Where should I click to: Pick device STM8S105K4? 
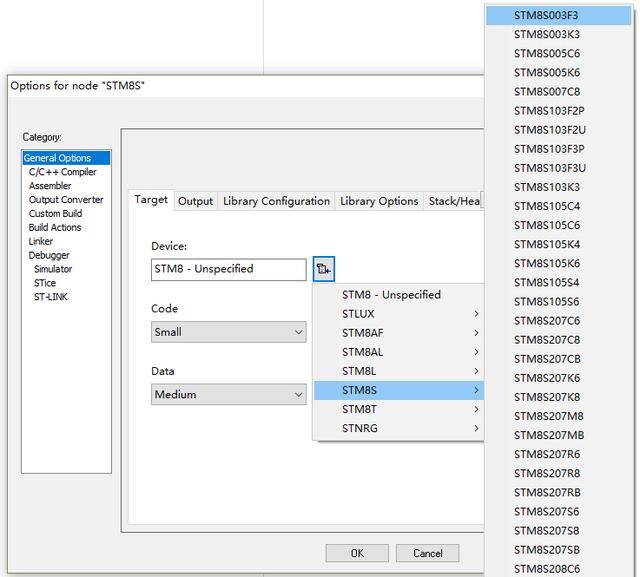pos(558,244)
